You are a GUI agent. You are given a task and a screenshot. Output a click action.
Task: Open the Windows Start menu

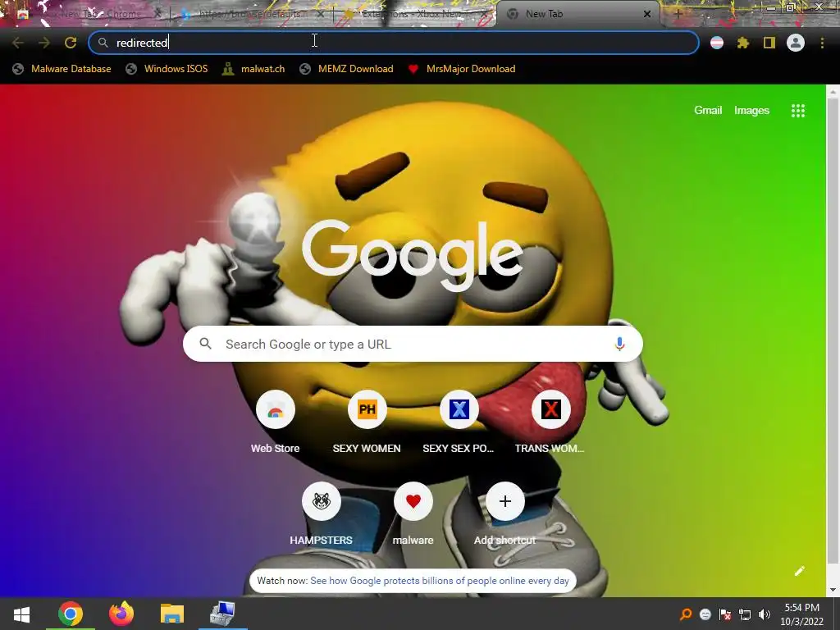click(x=21, y=614)
